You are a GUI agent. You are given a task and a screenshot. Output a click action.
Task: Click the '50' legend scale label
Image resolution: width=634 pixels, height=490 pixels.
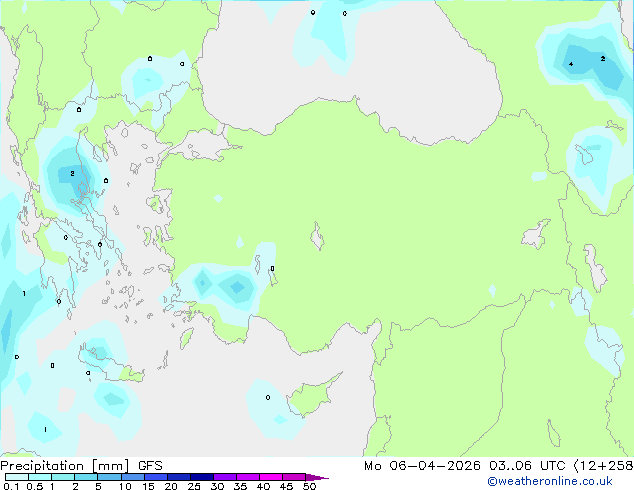(x=309, y=486)
